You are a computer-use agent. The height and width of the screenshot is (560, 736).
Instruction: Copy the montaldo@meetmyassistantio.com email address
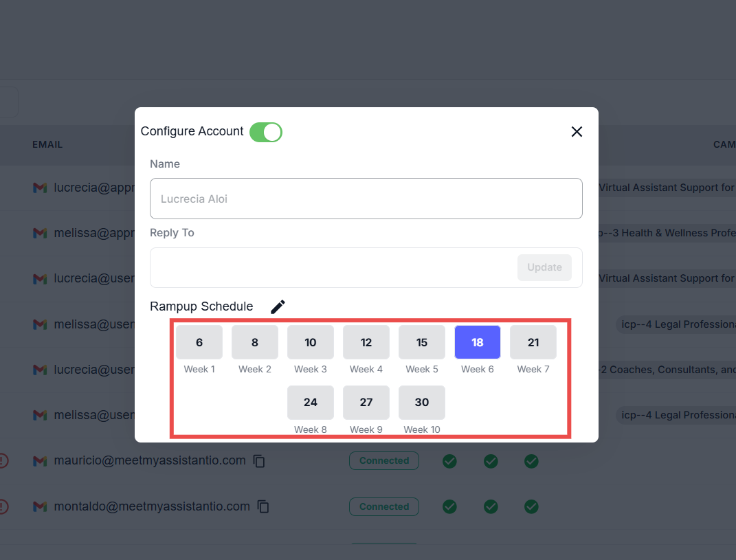click(263, 506)
